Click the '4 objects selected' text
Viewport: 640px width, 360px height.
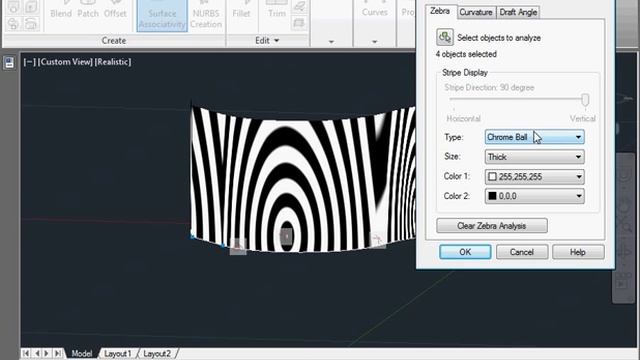(466, 54)
